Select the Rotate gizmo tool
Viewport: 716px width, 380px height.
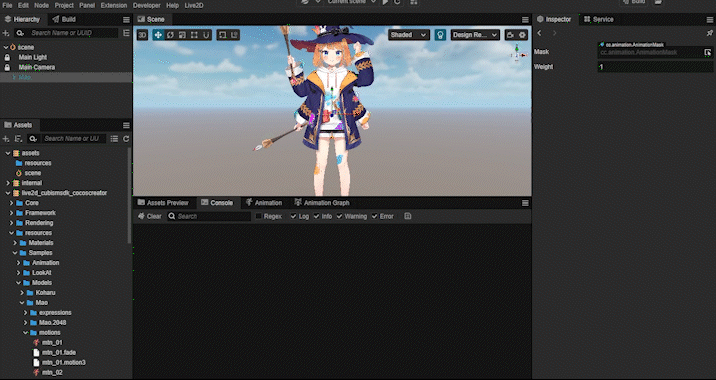click(x=170, y=35)
